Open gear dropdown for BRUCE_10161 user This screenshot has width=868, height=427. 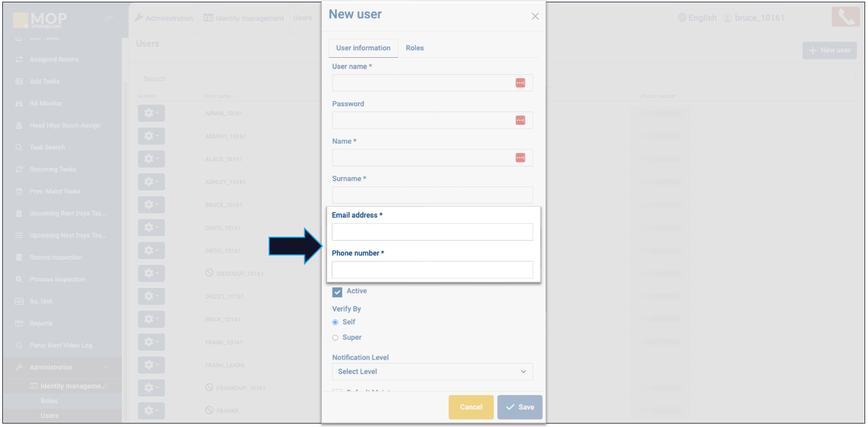point(151,205)
